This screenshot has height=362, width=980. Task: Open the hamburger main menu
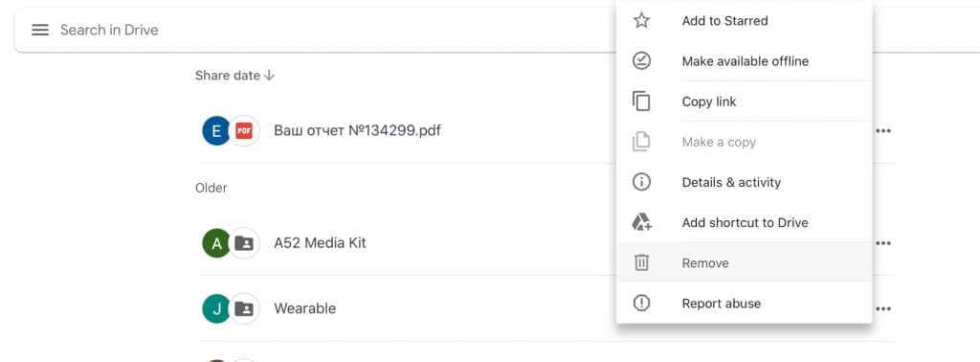click(40, 30)
